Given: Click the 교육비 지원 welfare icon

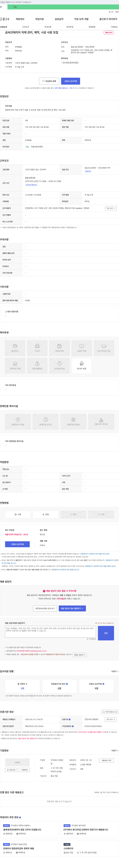Looking at the screenshot, I should click(82, 348).
